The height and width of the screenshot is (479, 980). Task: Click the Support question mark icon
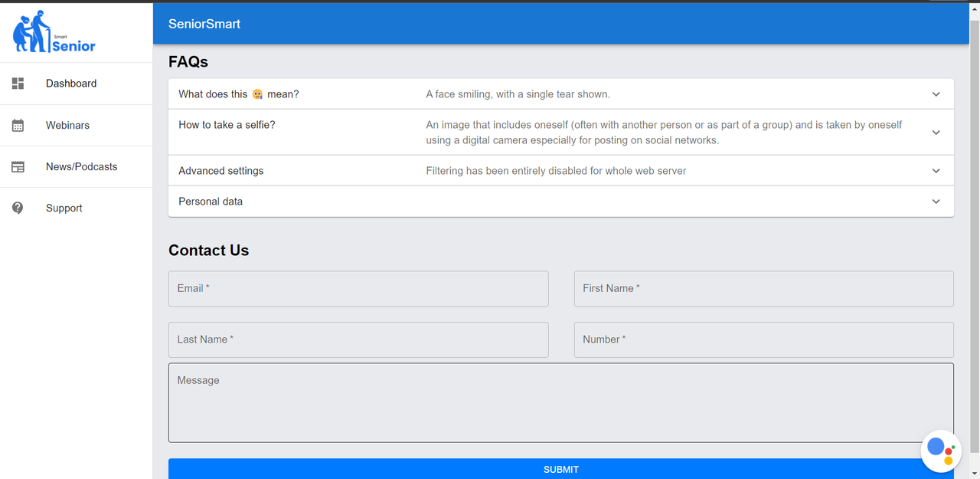(18, 208)
